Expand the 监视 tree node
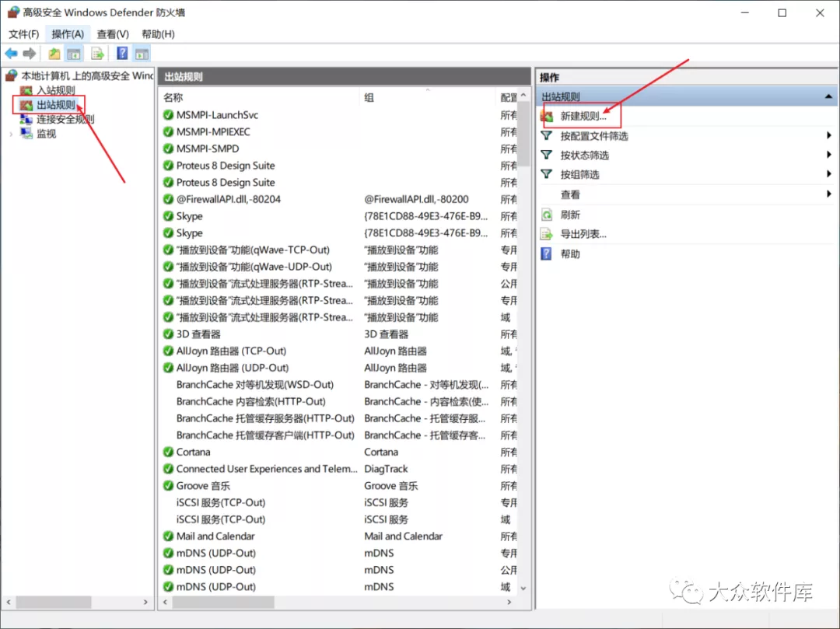The height and width of the screenshot is (629, 840). click(x=11, y=134)
